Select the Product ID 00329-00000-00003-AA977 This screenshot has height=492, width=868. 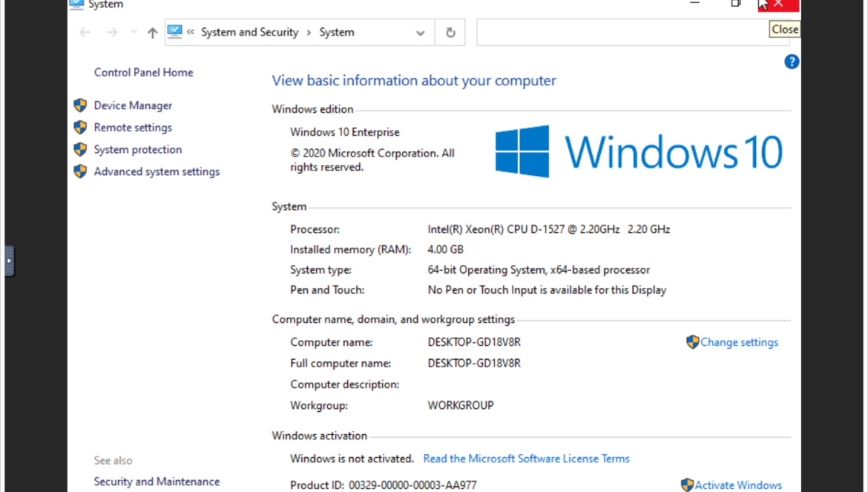click(412, 485)
